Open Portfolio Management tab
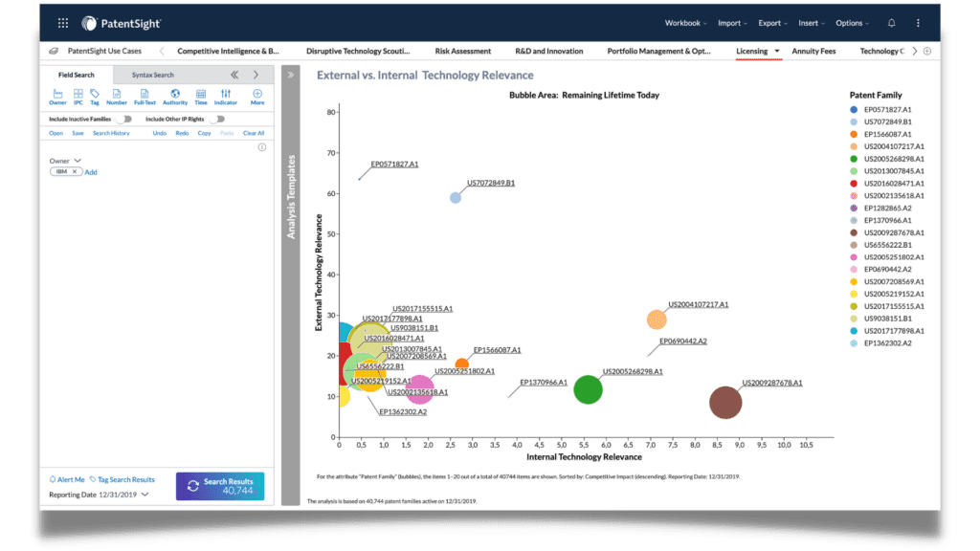 click(x=658, y=52)
